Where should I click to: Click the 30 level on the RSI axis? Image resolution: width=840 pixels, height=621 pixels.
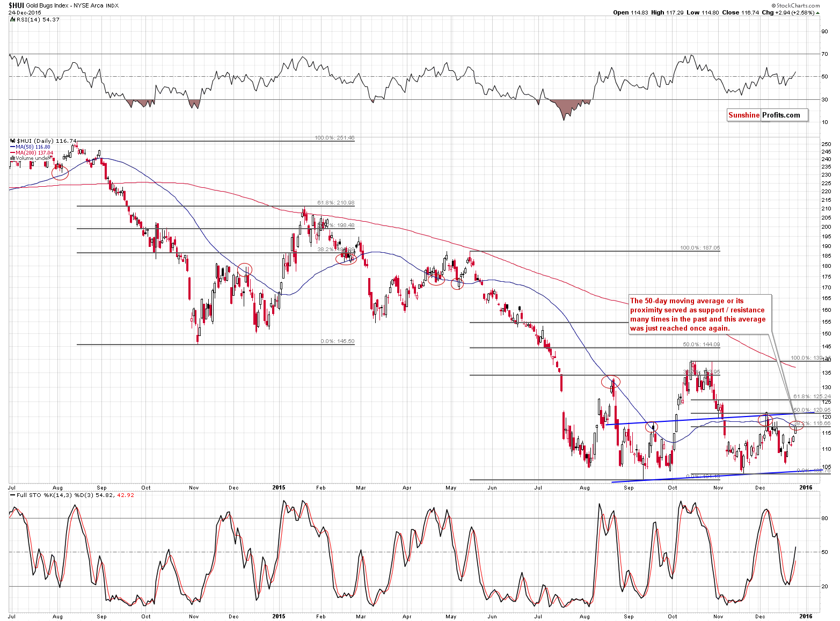coord(824,99)
